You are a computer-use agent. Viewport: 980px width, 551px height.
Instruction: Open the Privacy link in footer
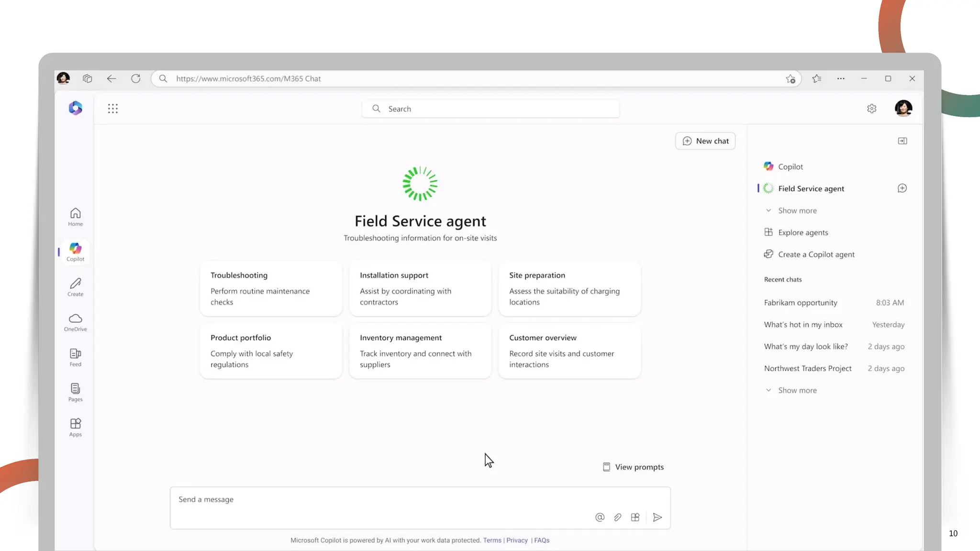coord(517,540)
